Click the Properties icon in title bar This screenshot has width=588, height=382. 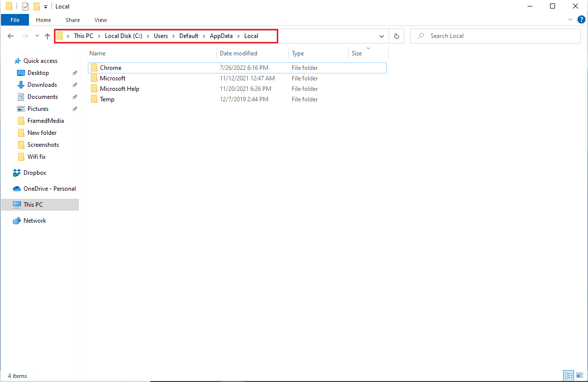click(25, 6)
